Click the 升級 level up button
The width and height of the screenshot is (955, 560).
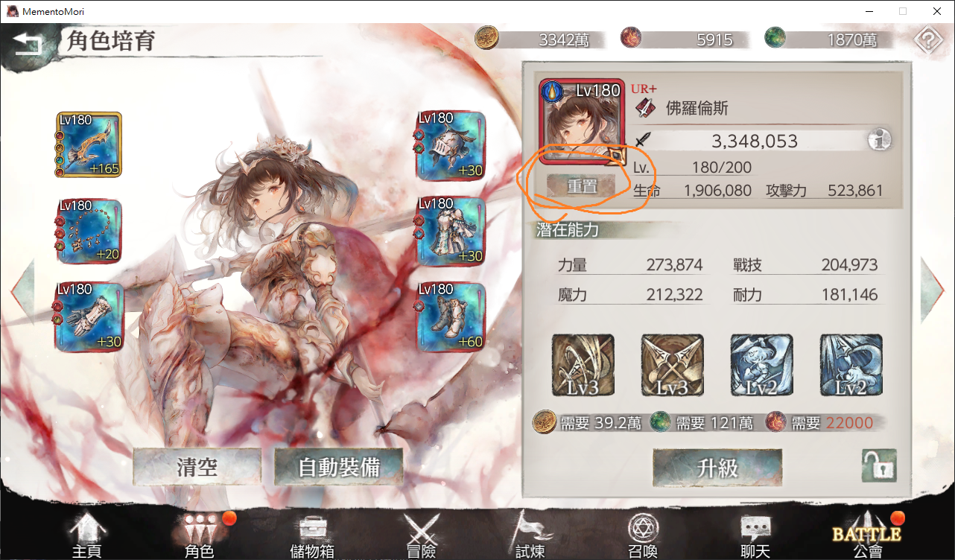click(717, 468)
